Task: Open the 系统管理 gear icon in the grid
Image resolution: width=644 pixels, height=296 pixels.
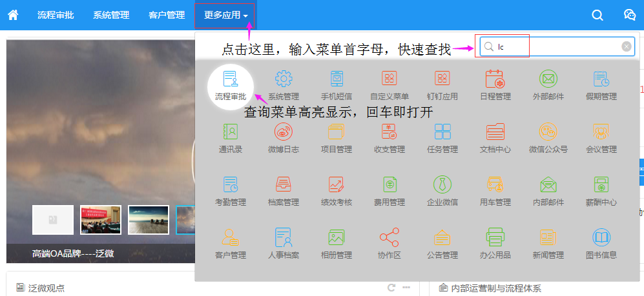Action: point(284,79)
